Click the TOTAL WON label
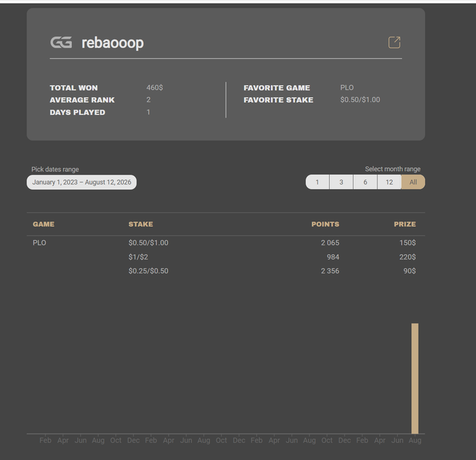Viewport: 476px width, 460px height. point(73,88)
